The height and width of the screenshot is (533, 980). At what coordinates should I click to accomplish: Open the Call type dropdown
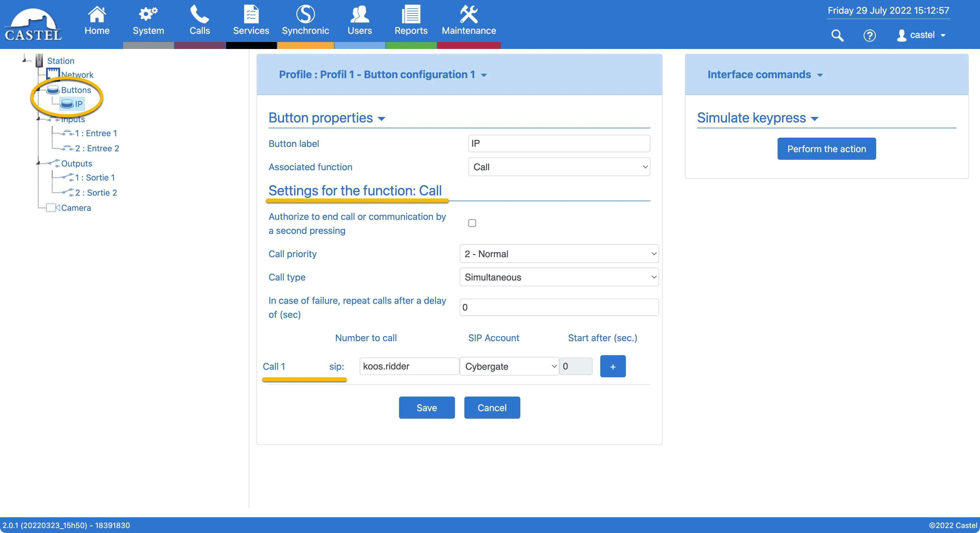(x=559, y=277)
